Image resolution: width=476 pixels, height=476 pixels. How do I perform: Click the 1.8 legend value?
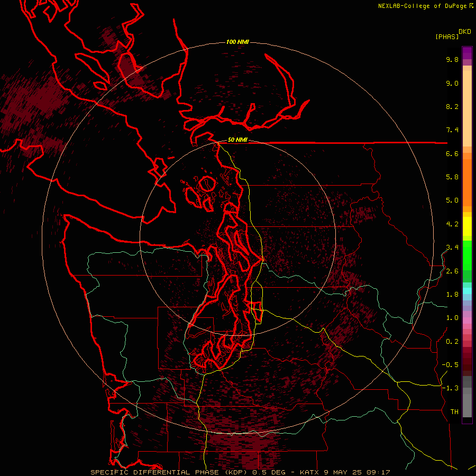[x=452, y=295]
